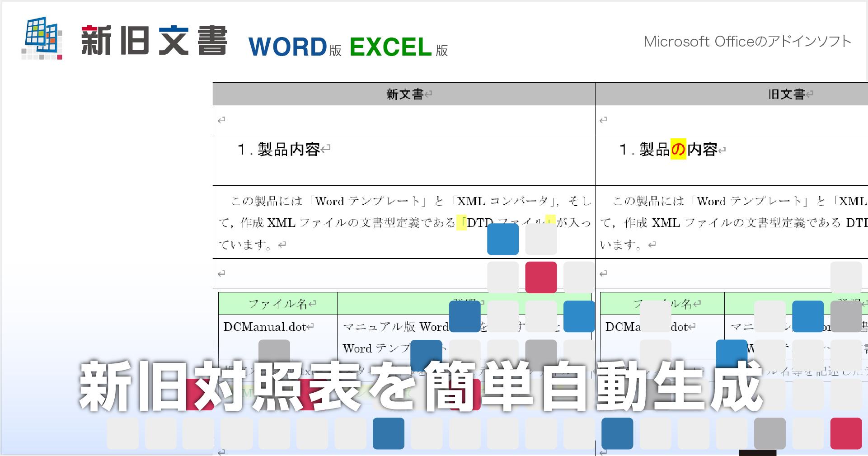Select the green EXCEL版 label
Image resolution: width=868 pixels, height=456 pixels.
[398, 47]
